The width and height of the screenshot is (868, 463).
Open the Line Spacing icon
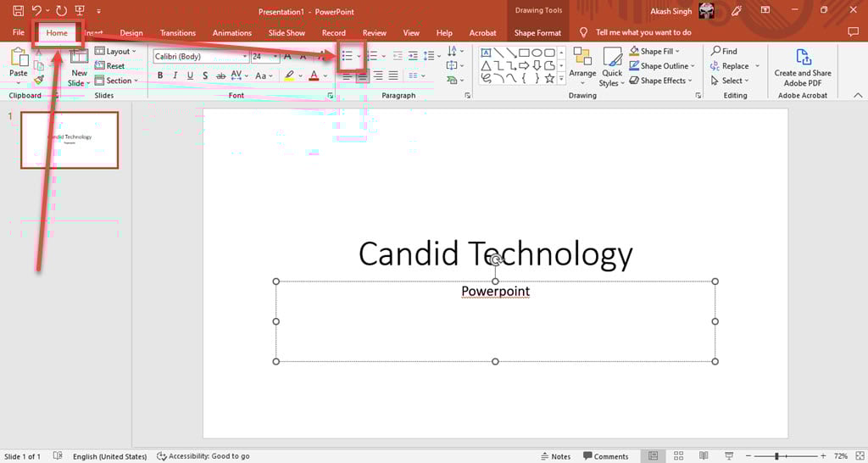tap(430, 56)
